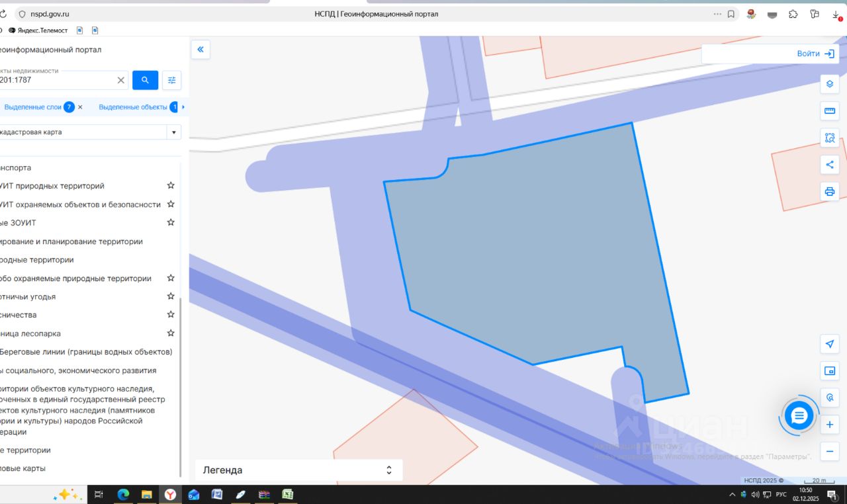Click the system volume speaker icon

tap(755, 494)
